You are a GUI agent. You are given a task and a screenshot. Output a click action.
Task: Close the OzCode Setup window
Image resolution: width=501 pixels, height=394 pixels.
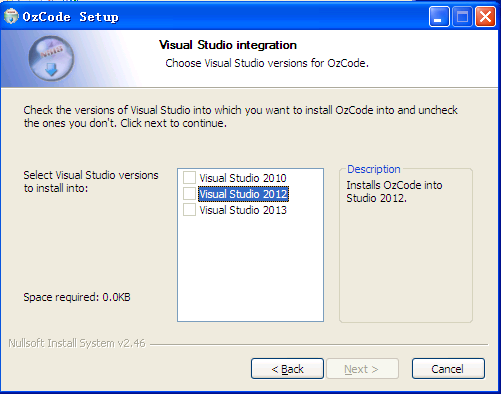coord(485,17)
